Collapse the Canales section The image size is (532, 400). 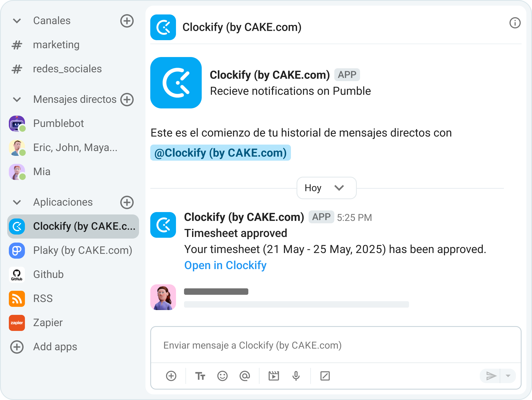coord(17,21)
